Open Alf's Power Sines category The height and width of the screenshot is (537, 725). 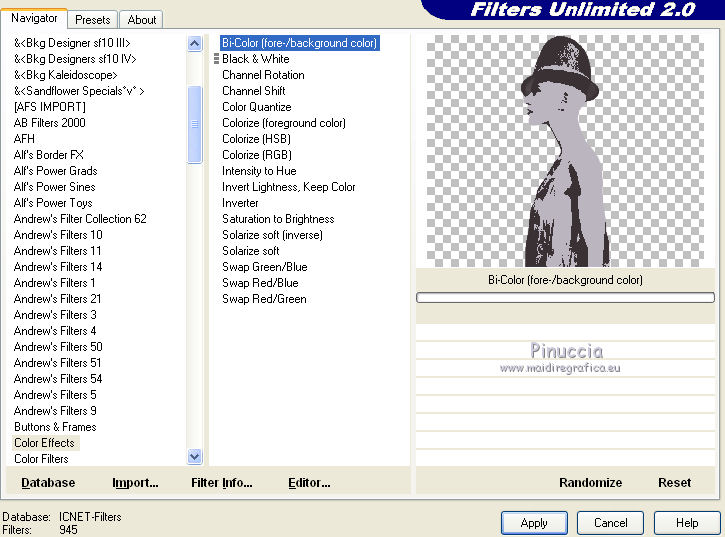tap(55, 187)
